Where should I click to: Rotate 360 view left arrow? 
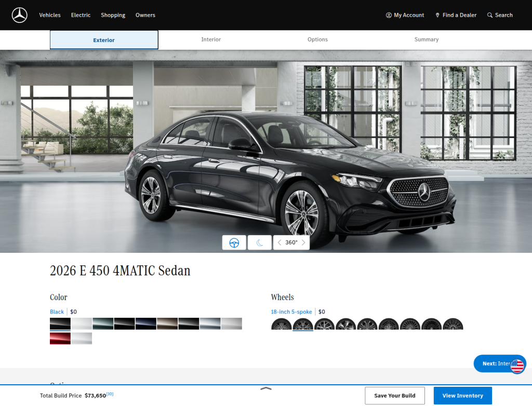279,242
